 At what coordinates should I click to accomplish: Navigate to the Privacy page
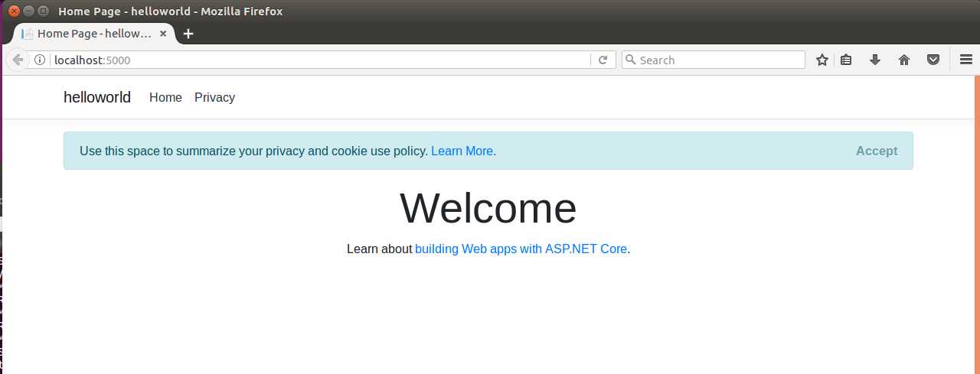click(214, 97)
